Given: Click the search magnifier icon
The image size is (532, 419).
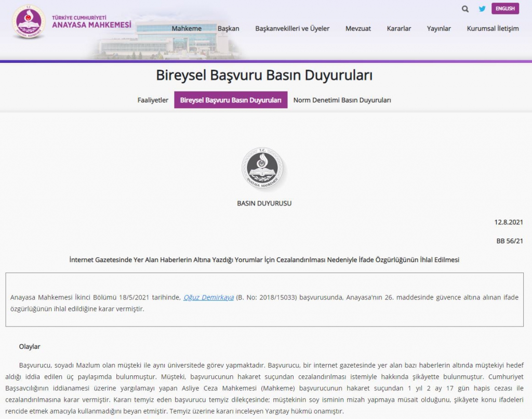Looking at the screenshot, I should (x=465, y=9).
